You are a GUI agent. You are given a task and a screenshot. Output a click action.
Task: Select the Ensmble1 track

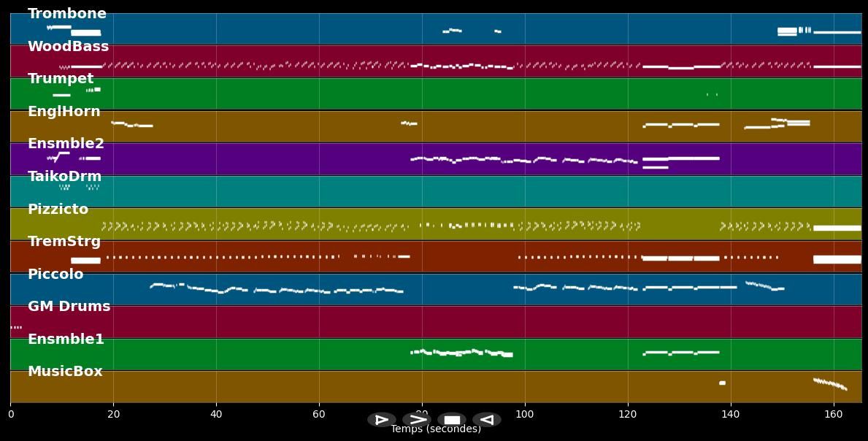tap(66, 339)
